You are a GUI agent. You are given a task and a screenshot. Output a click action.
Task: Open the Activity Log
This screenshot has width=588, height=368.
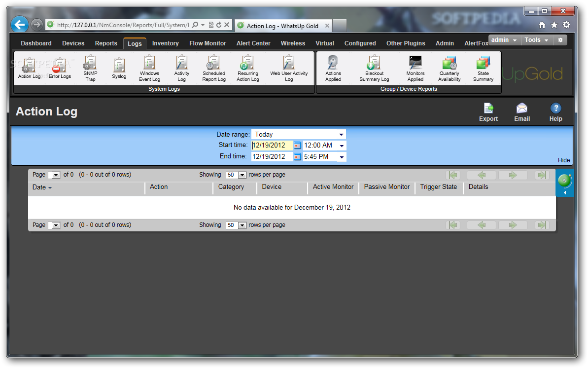(x=181, y=68)
